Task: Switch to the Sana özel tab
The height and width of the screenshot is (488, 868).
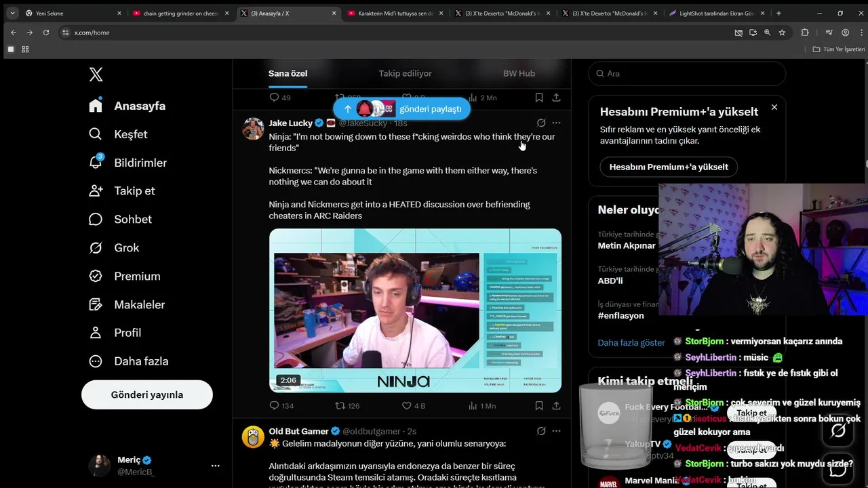Action: (288, 73)
